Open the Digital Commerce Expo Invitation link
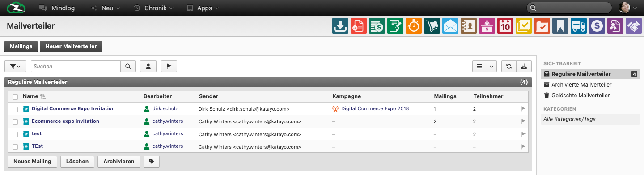The height and width of the screenshot is (175, 644). (x=73, y=108)
